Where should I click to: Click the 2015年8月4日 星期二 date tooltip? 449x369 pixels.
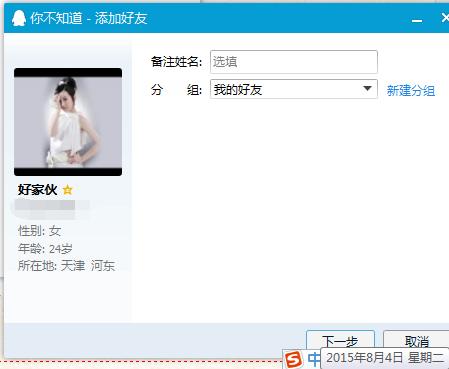coord(385,358)
